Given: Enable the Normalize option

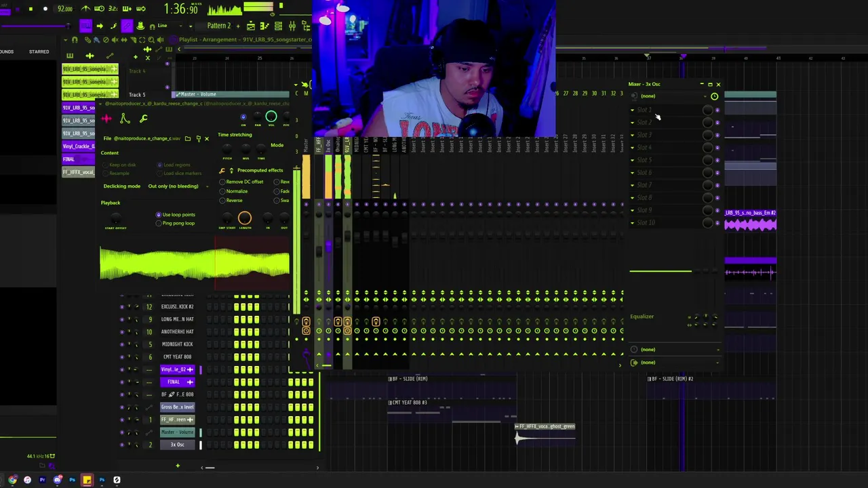Looking at the screenshot, I should coord(233,191).
